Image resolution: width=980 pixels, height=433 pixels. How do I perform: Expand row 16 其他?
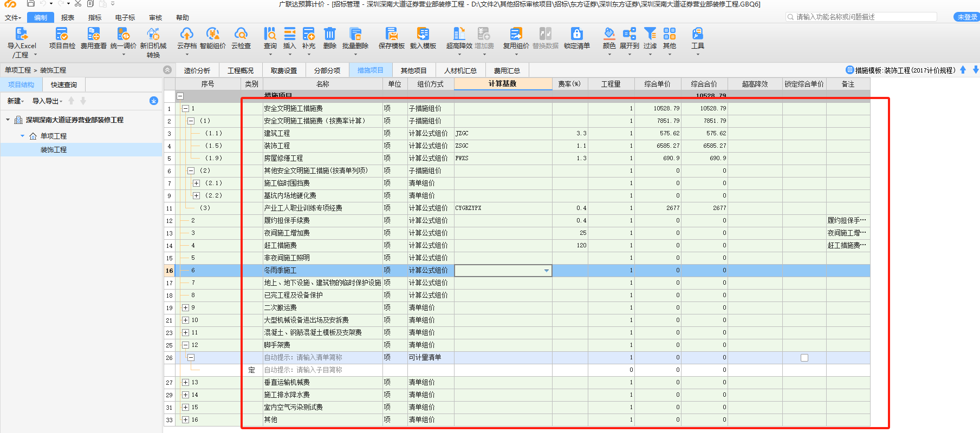pos(185,420)
